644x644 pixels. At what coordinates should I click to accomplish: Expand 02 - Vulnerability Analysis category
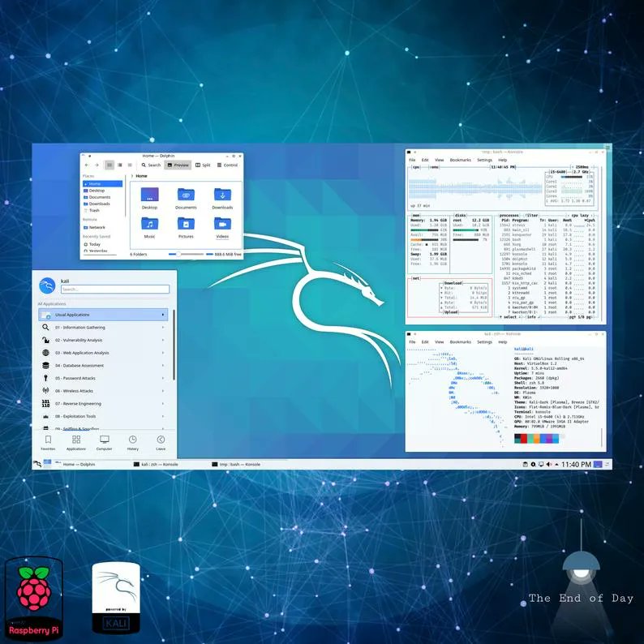click(103, 340)
